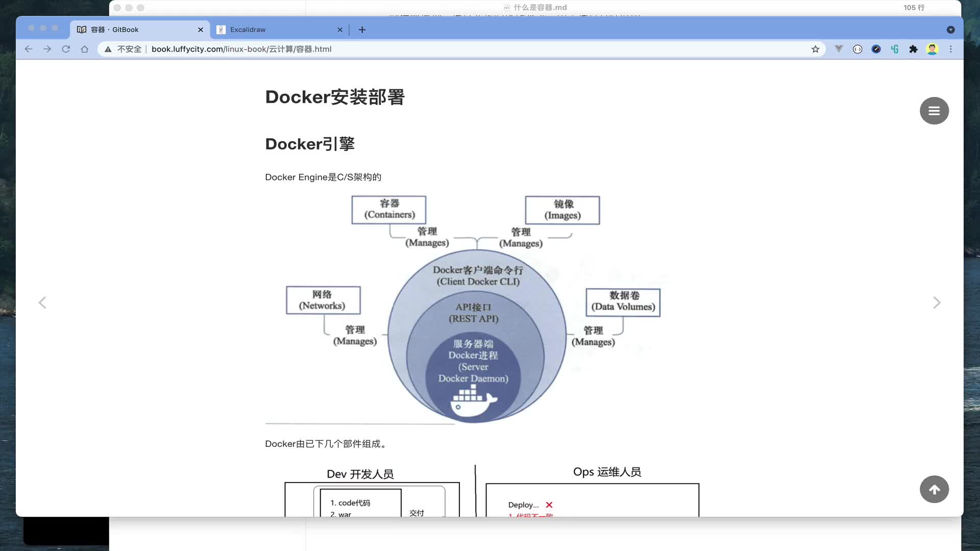
Task: Click the Docker引擎 subheading
Action: pos(310,144)
